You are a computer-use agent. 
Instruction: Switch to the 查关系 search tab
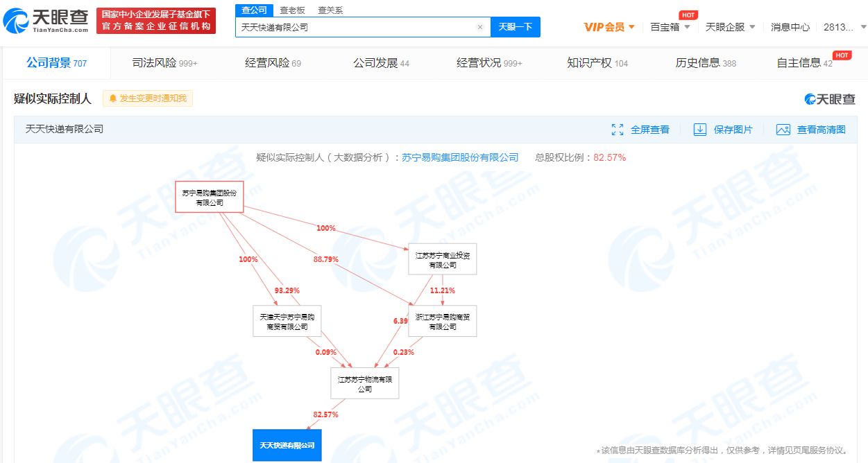330,10
